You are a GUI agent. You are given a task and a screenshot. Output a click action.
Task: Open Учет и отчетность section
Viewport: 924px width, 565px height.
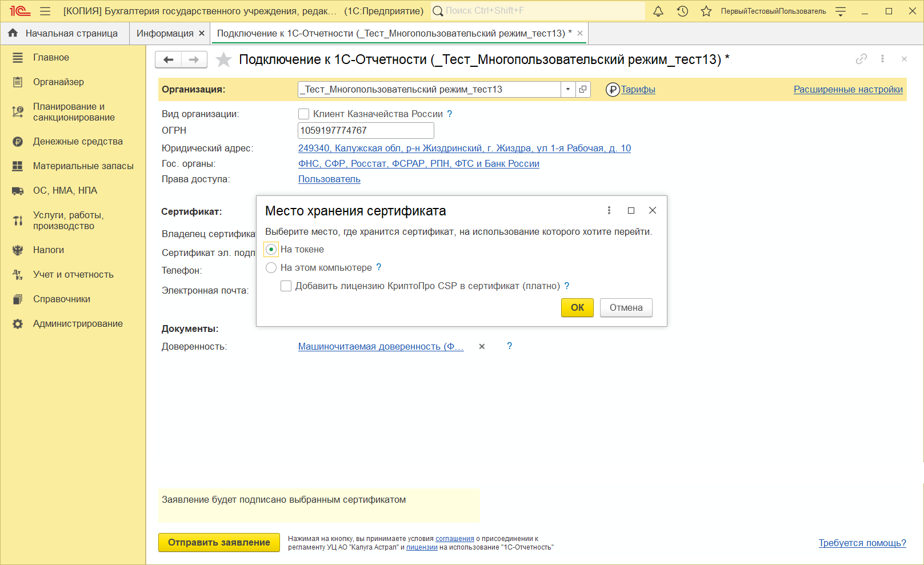pyautogui.click(x=73, y=275)
